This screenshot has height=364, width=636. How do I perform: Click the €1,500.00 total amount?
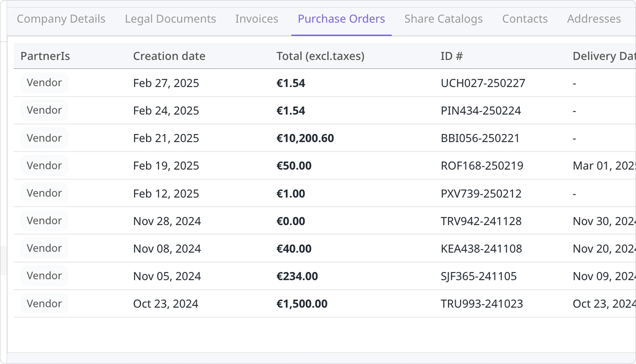point(302,304)
